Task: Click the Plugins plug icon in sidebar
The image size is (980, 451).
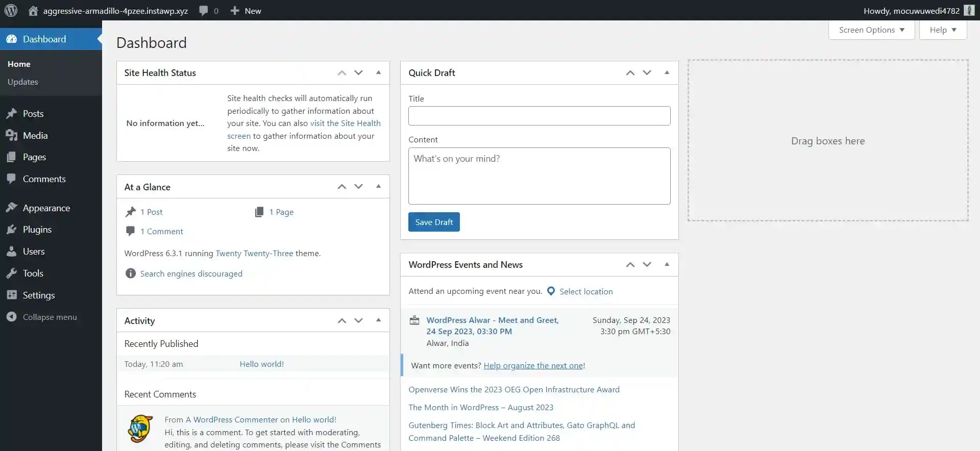Action: coord(11,230)
